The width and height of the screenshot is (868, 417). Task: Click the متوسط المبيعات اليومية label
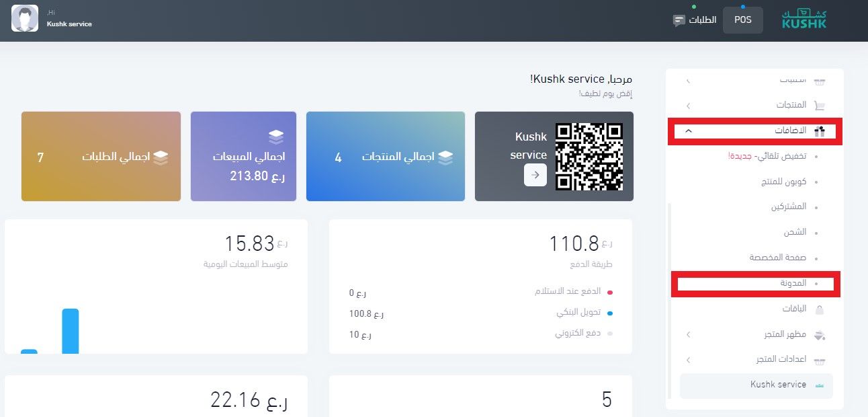pos(246,264)
